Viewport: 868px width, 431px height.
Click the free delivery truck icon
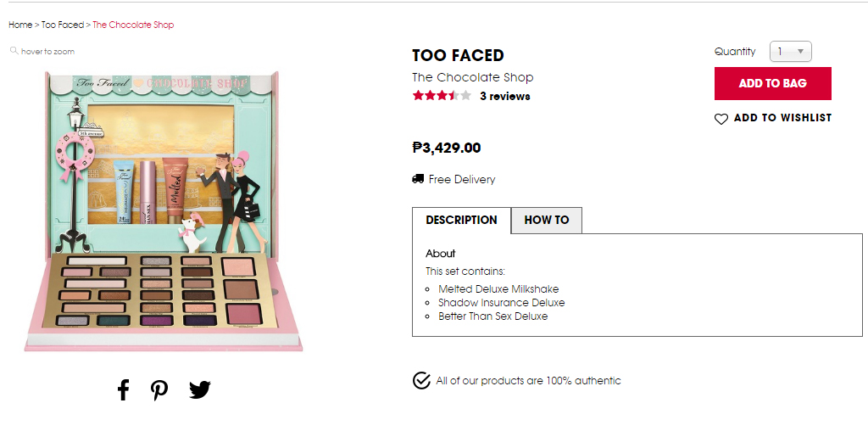[x=418, y=179]
